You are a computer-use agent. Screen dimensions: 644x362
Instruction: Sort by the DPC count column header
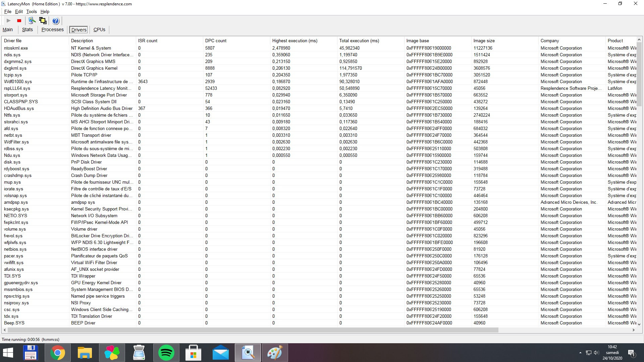(216, 41)
